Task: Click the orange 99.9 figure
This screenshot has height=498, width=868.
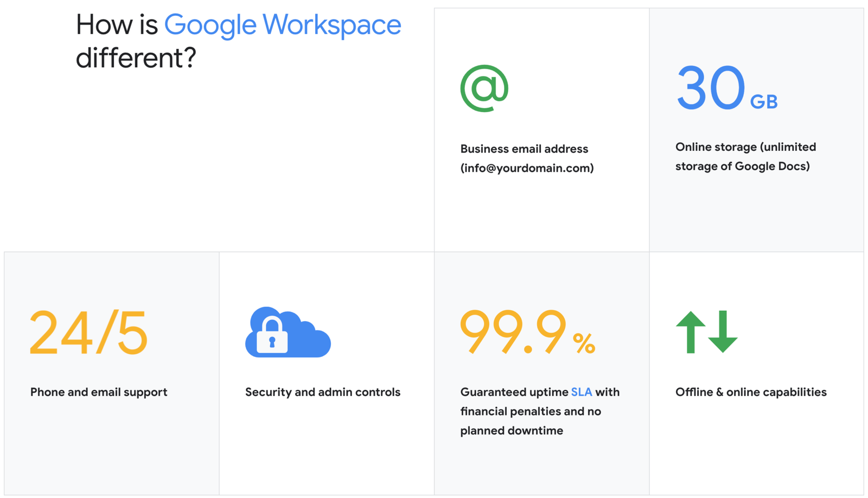Action: coord(513,332)
